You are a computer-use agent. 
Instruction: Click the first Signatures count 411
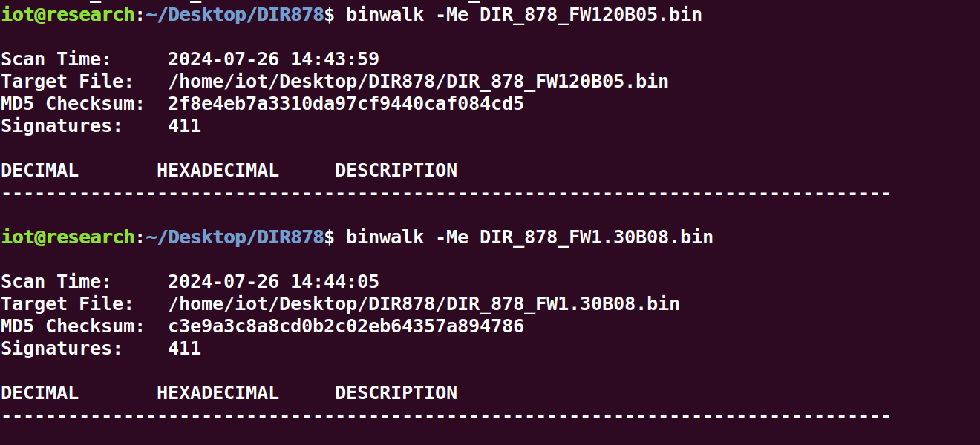click(185, 125)
